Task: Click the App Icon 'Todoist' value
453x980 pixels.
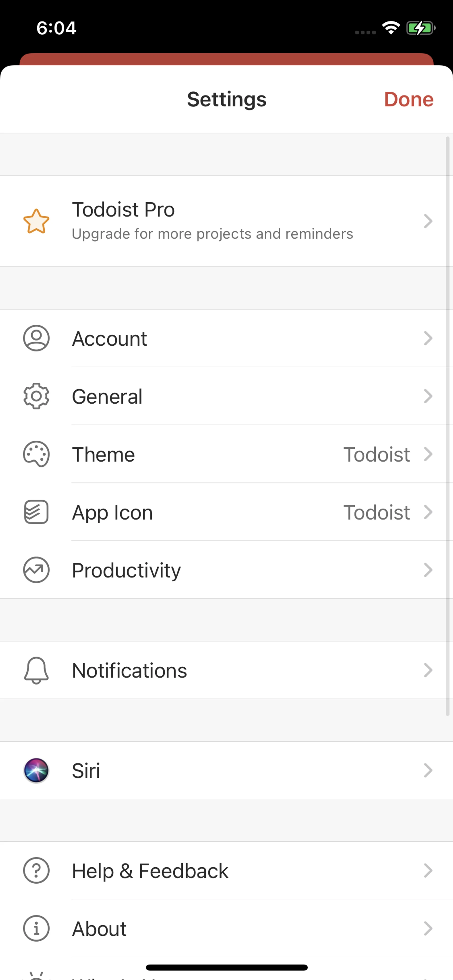Action: [x=376, y=512]
